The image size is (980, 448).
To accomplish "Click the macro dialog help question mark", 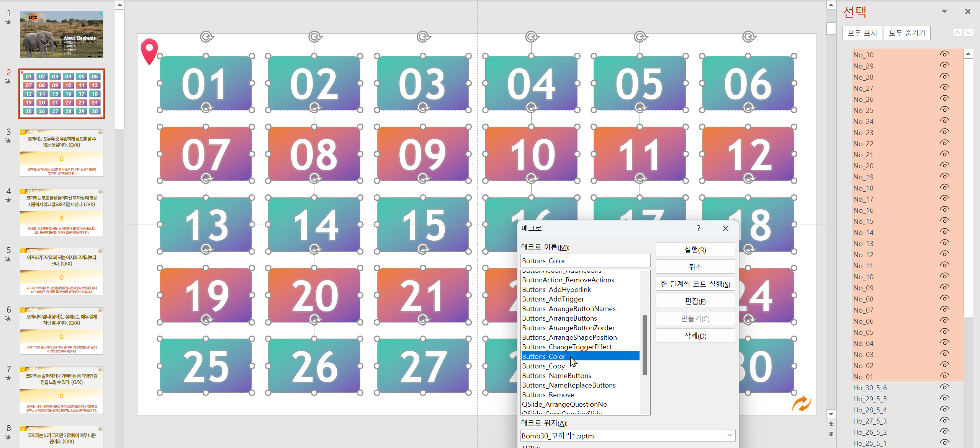I will coord(699,228).
